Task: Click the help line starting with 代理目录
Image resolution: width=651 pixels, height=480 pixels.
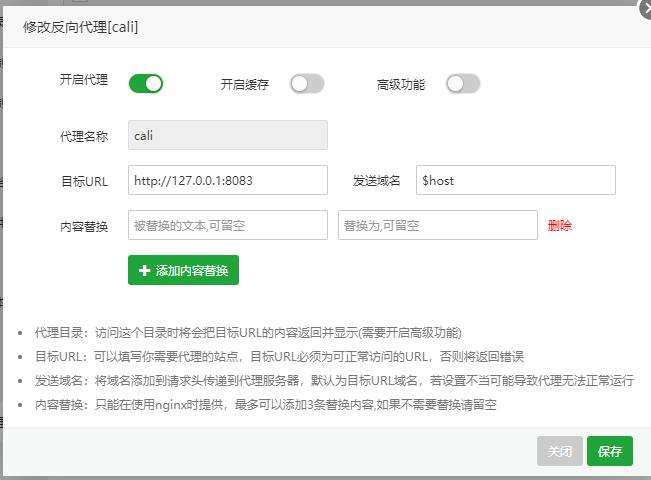Action: tap(248, 333)
